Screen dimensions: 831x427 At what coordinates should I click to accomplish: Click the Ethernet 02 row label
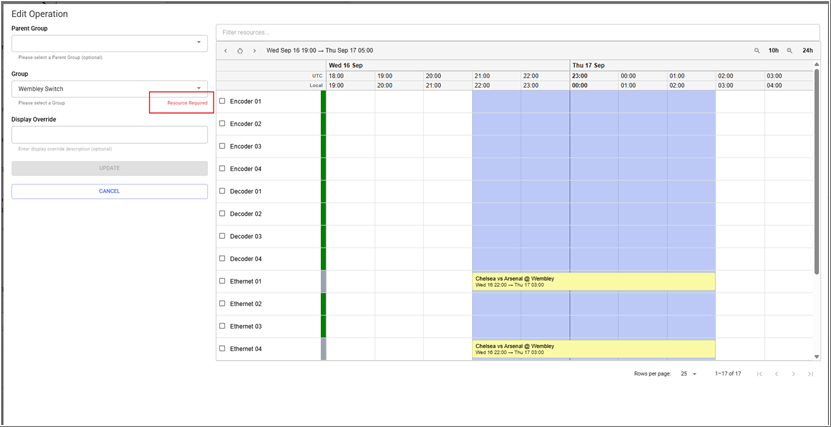click(245, 304)
